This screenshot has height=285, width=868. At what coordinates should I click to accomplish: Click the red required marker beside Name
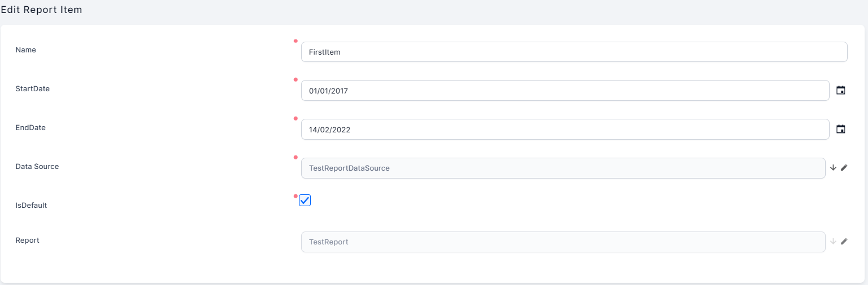point(296,41)
